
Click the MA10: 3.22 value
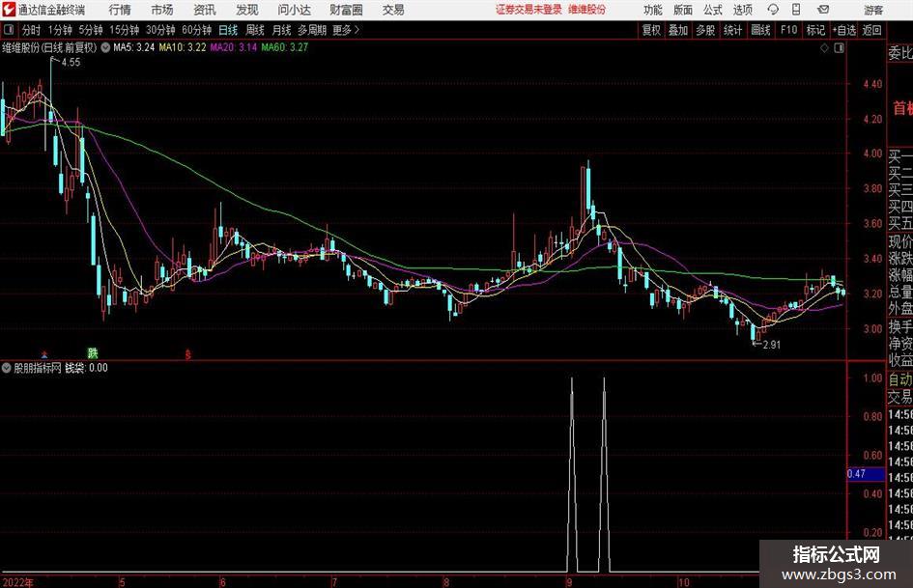(183, 47)
